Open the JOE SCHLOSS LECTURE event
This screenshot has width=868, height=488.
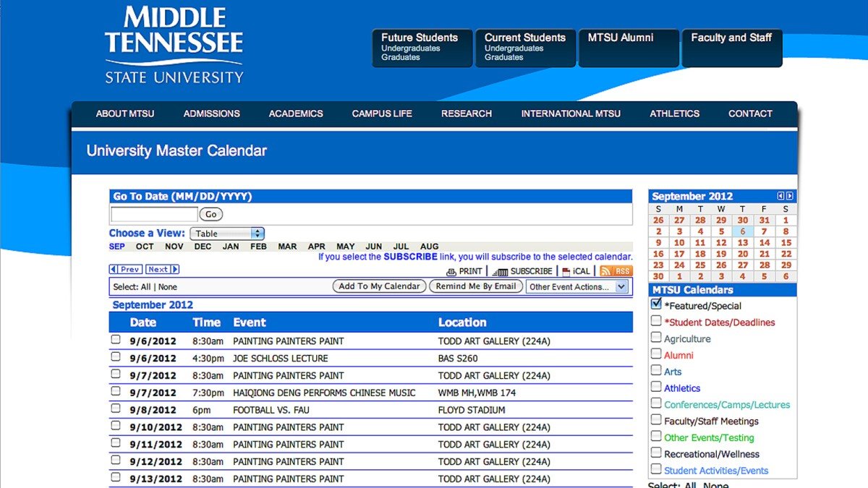281,358
